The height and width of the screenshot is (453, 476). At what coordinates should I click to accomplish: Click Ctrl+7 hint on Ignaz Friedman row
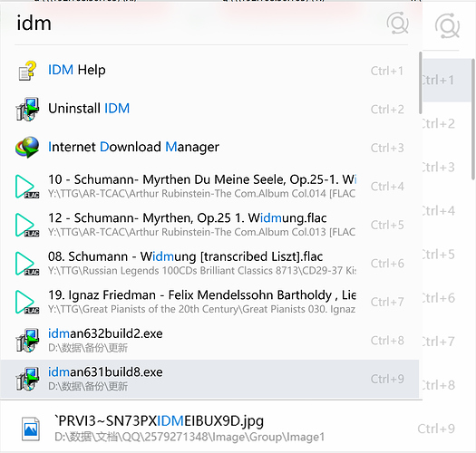pyautogui.click(x=387, y=303)
